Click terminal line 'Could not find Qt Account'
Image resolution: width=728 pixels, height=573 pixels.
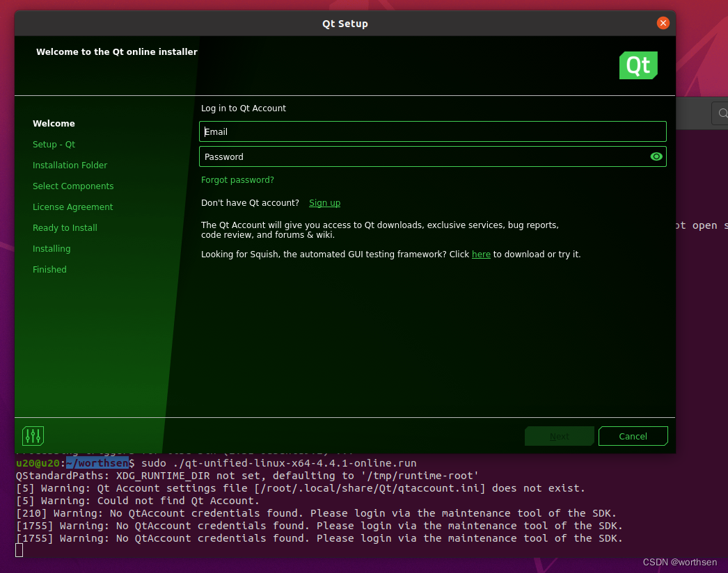click(x=137, y=501)
